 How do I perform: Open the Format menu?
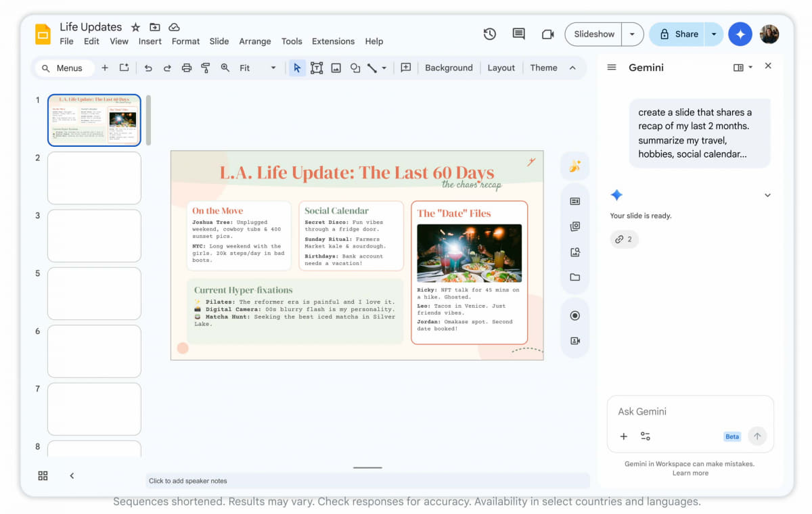pyautogui.click(x=185, y=41)
